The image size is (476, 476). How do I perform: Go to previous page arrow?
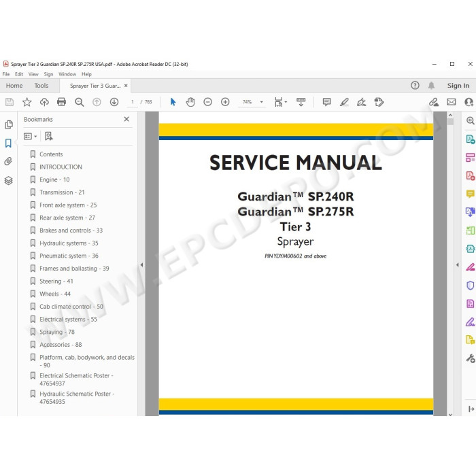97,102
